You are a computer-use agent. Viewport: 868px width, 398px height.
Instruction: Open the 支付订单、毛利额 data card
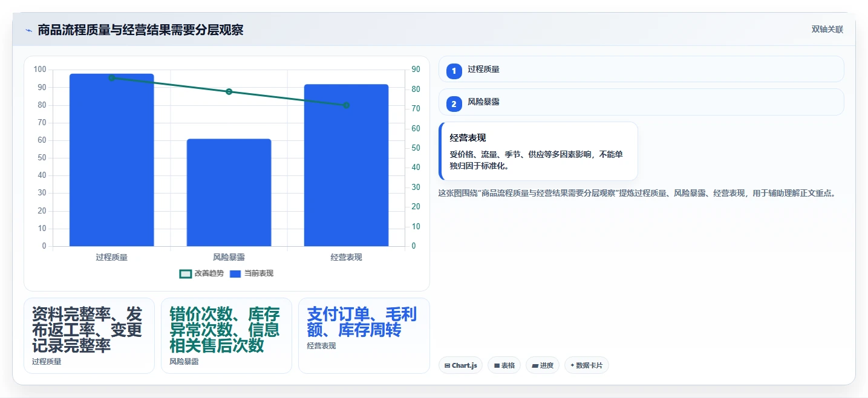click(364, 336)
